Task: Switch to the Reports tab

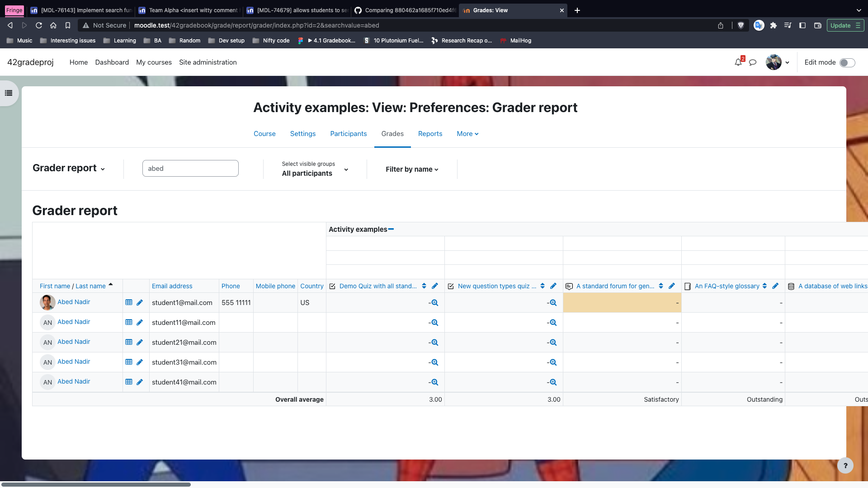Action: click(x=430, y=134)
